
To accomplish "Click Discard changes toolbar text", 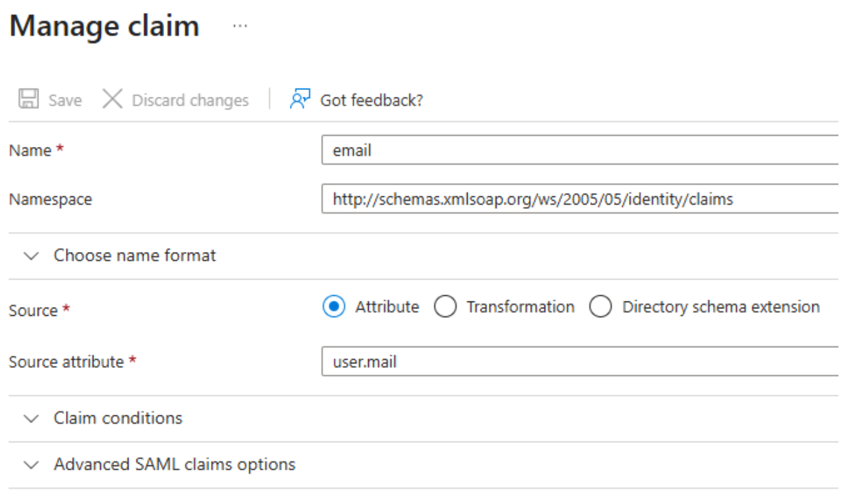I will tap(190, 100).
